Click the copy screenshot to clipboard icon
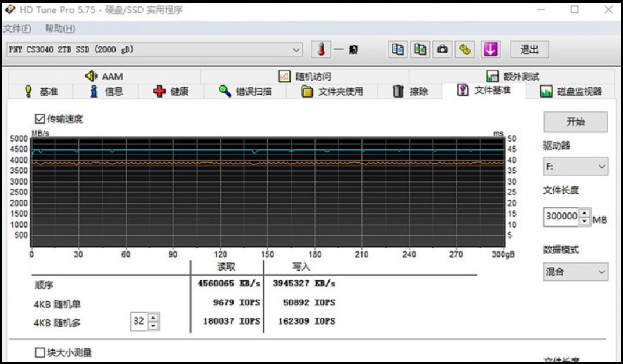 pos(420,50)
